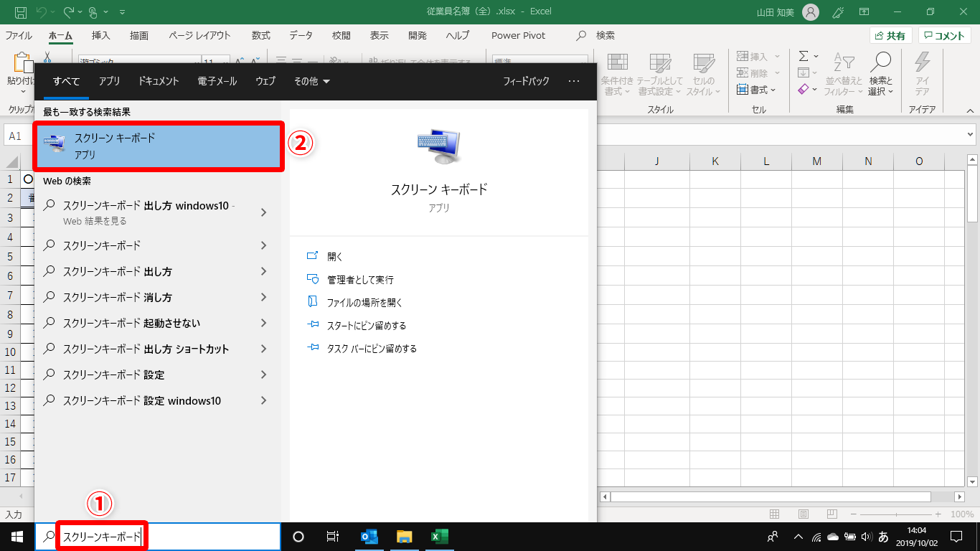Screen dimensions: 980x551
Task: Click the Ideas lightning bolt icon
Action: click(x=922, y=62)
